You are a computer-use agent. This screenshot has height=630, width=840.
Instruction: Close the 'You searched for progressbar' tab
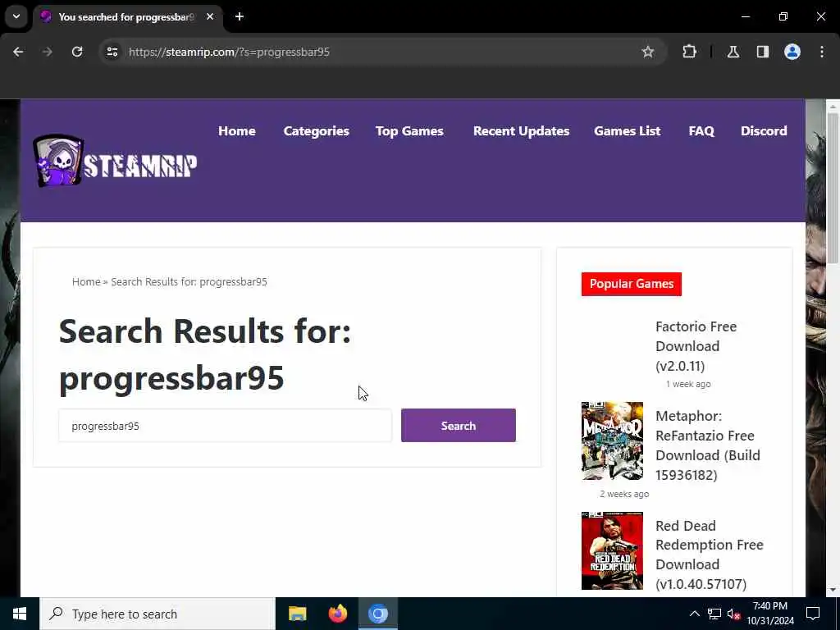pos(210,16)
